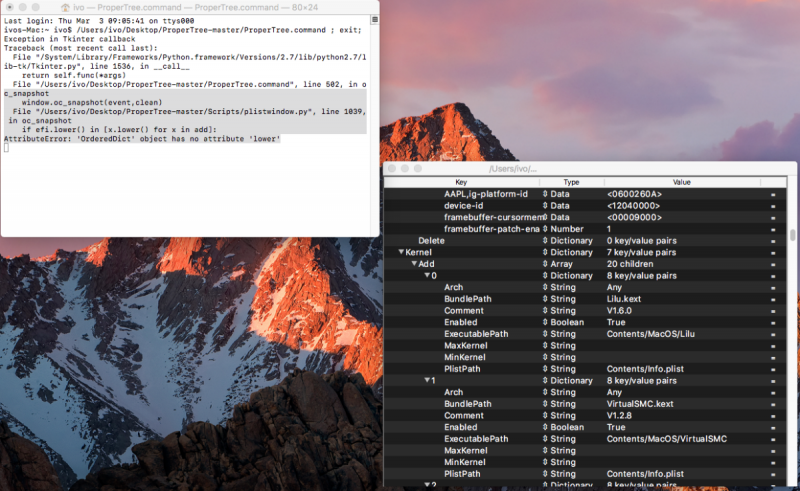
Task: Collapse the Kernel dictionary node
Action: (x=402, y=252)
